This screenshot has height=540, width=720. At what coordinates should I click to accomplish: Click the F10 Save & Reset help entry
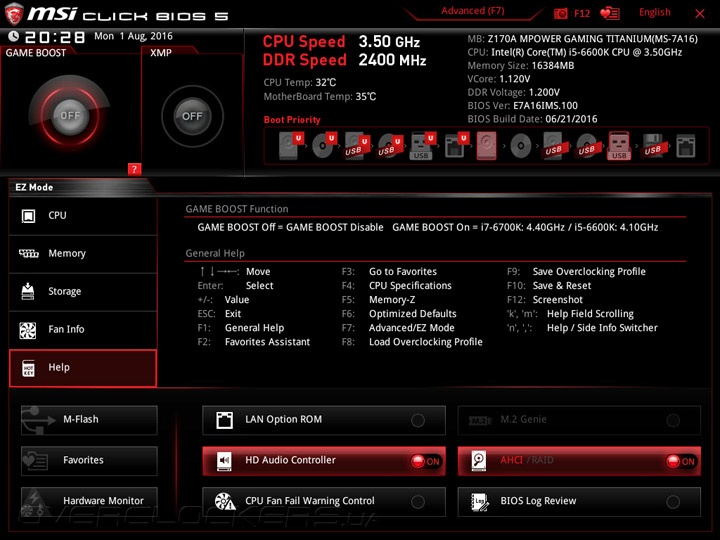tap(549, 286)
